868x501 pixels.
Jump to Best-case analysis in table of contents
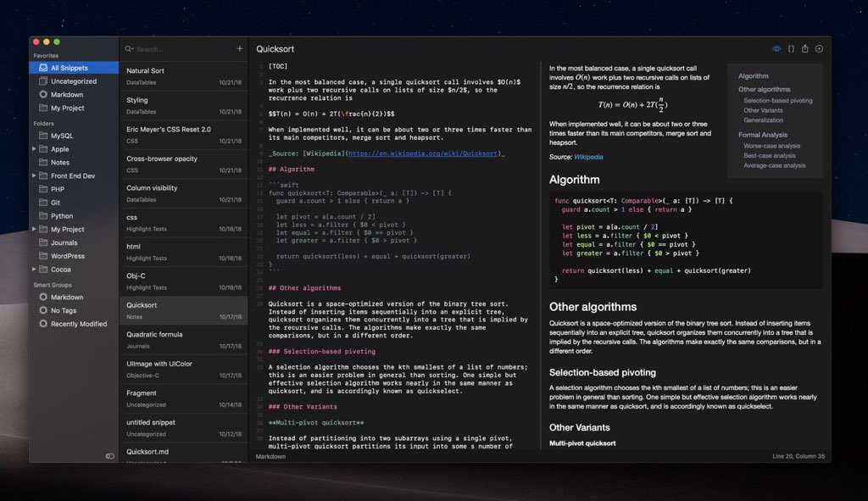point(769,156)
